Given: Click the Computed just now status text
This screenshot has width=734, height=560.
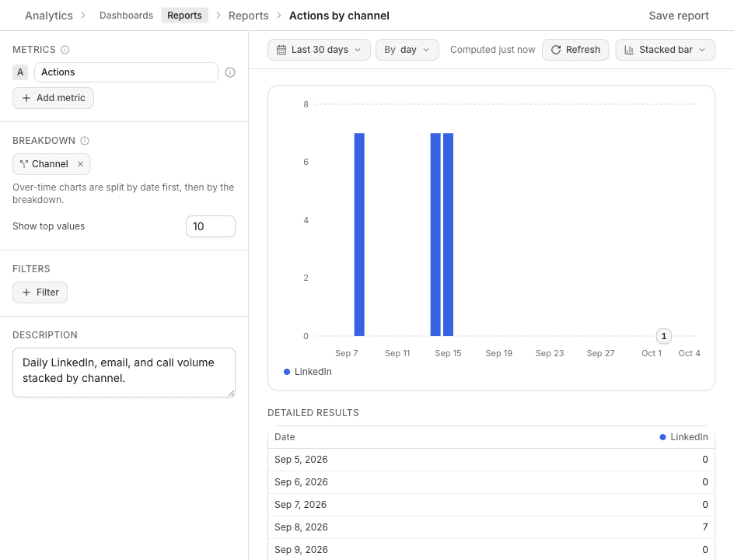Looking at the screenshot, I should coord(492,50).
